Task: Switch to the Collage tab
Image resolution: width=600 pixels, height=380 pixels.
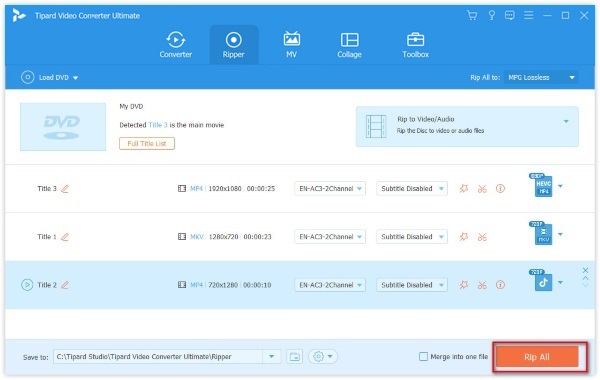Action: (x=349, y=45)
